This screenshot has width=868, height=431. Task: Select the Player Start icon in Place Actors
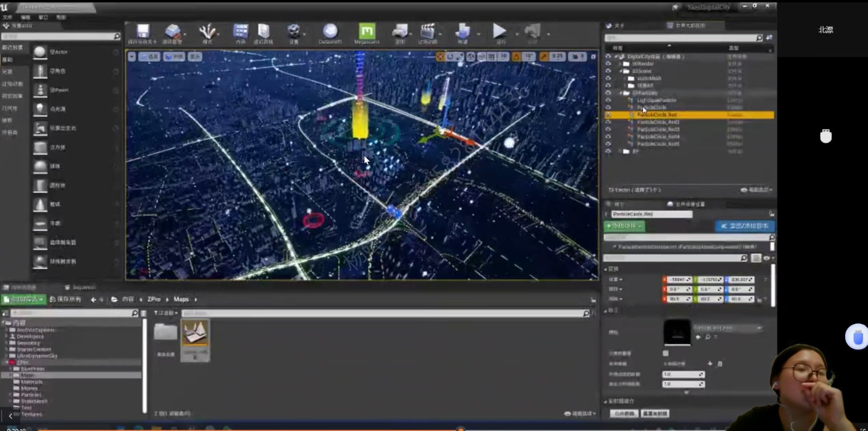40,128
